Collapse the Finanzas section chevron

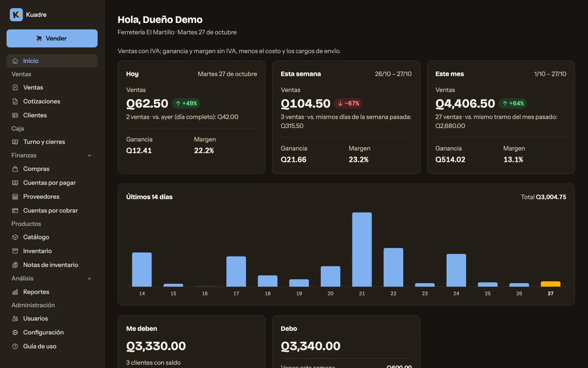click(89, 156)
